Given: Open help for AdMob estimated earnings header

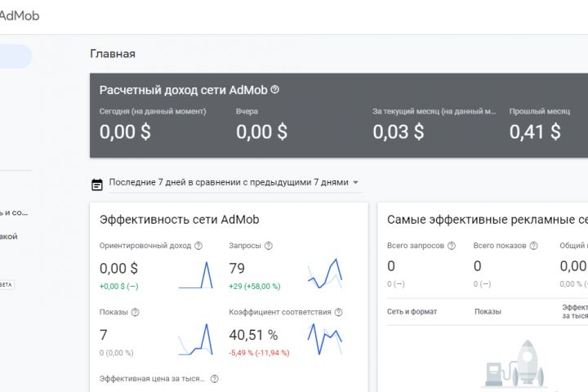Looking at the screenshot, I should tap(275, 90).
